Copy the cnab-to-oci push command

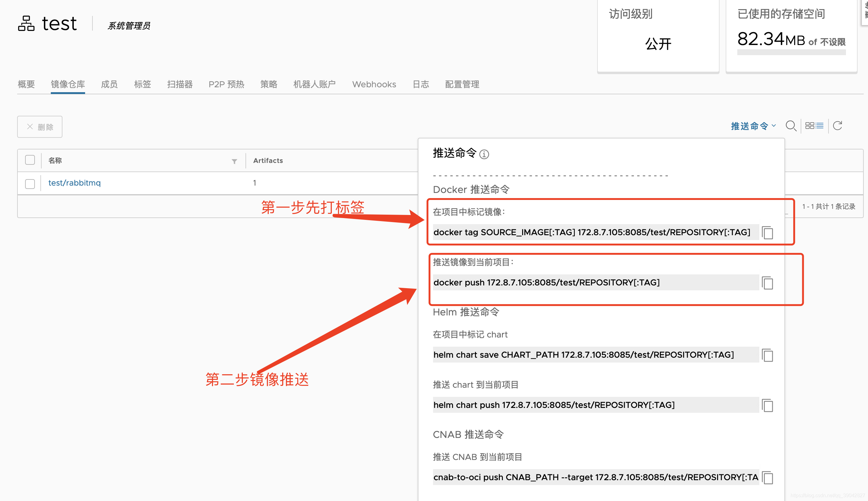(767, 478)
